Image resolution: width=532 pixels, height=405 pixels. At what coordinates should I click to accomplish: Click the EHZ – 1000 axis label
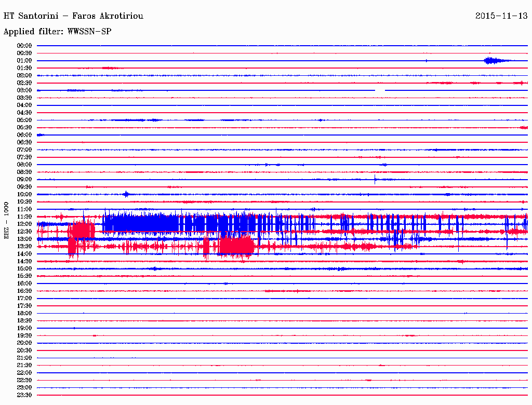pyautogui.click(x=6, y=221)
